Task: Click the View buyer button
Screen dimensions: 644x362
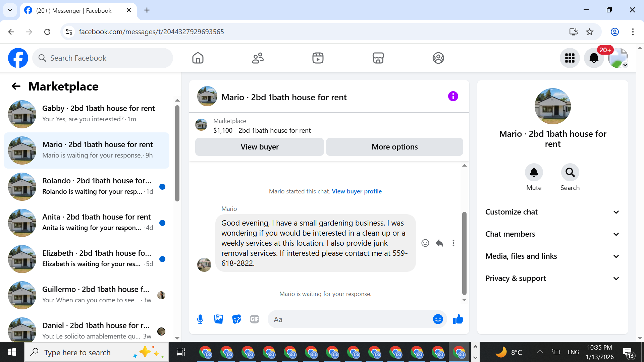Action: coord(259,147)
